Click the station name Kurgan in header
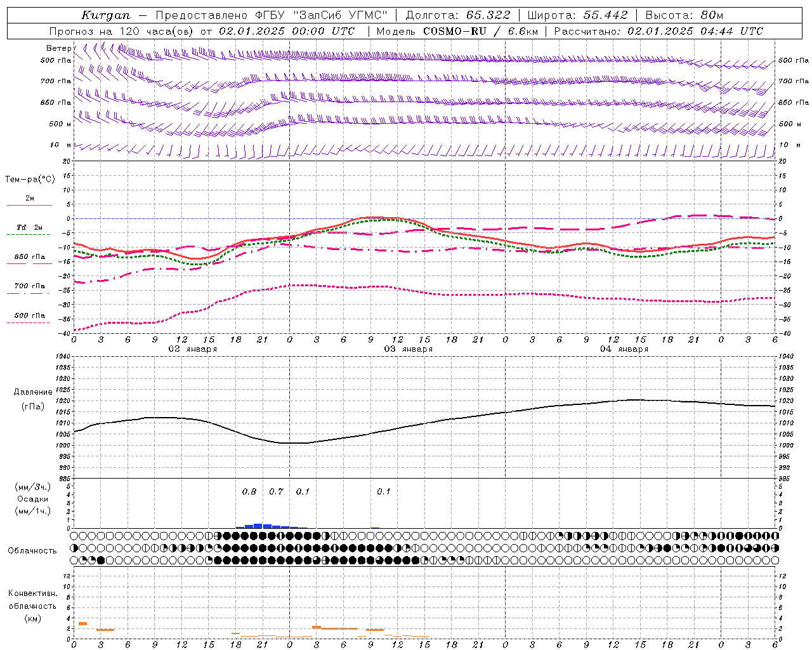The image size is (812, 650). click(106, 15)
